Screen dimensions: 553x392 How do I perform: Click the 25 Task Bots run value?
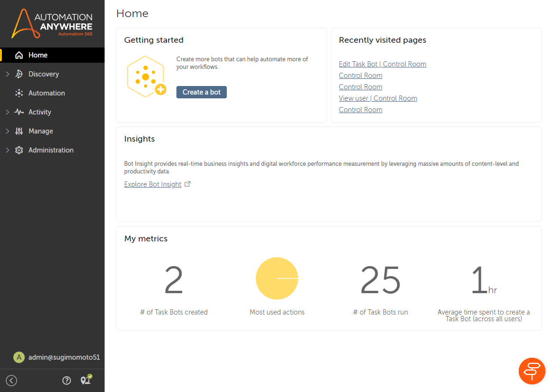coord(380,280)
